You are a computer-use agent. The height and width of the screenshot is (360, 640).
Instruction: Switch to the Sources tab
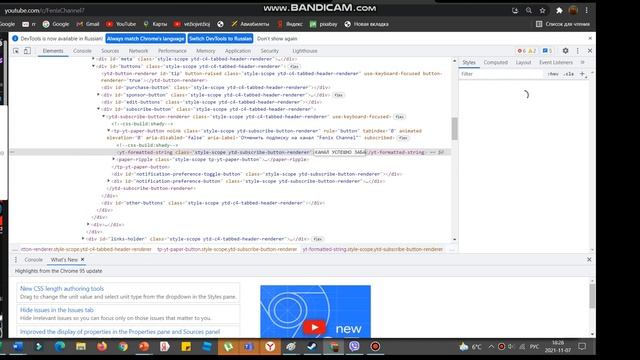pyautogui.click(x=110, y=51)
